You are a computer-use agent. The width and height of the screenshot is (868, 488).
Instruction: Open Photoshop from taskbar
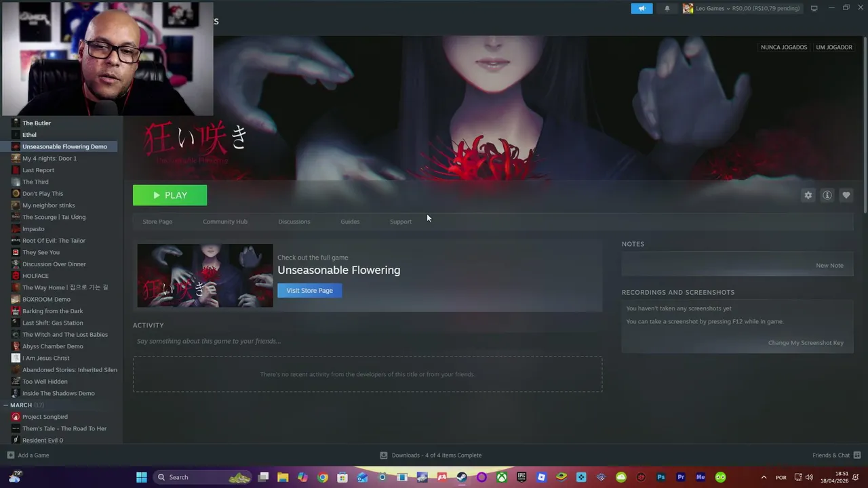pyautogui.click(x=660, y=477)
